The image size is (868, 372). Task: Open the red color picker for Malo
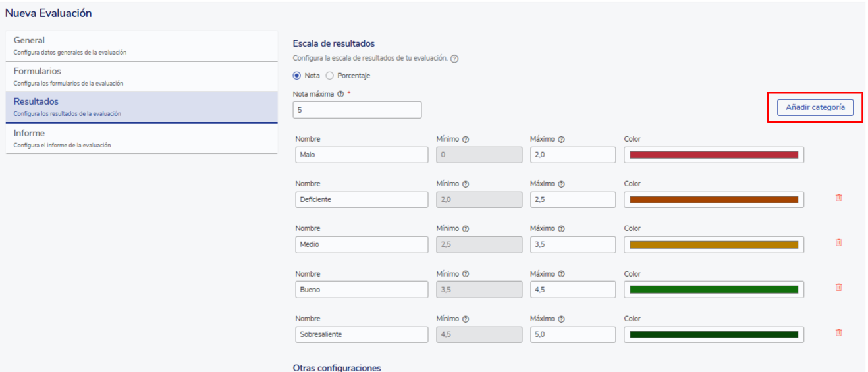pyautogui.click(x=713, y=155)
